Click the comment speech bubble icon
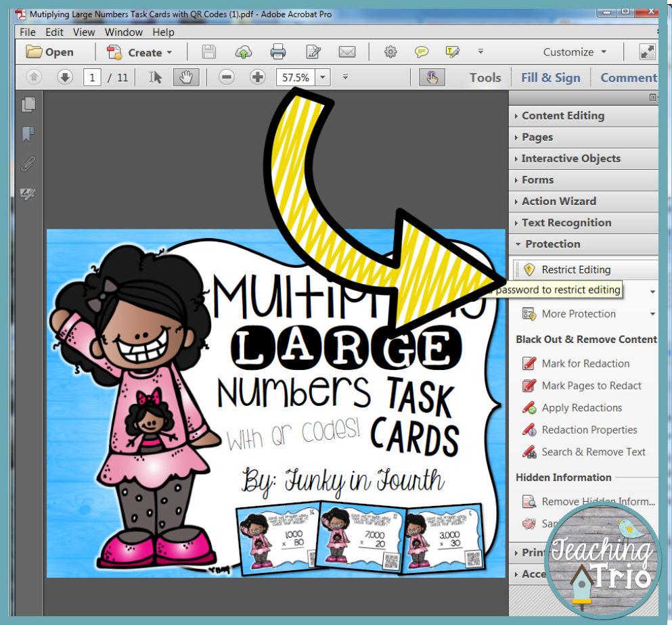The width and height of the screenshot is (672, 625). click(421, 52)
